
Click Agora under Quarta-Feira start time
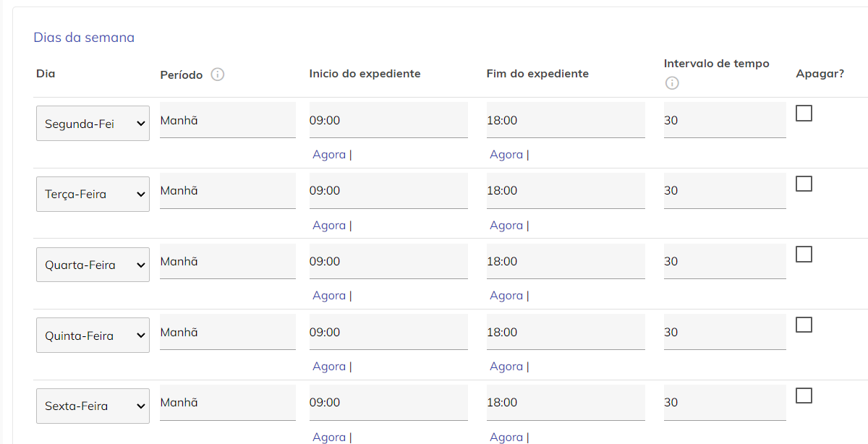point(329,296)
